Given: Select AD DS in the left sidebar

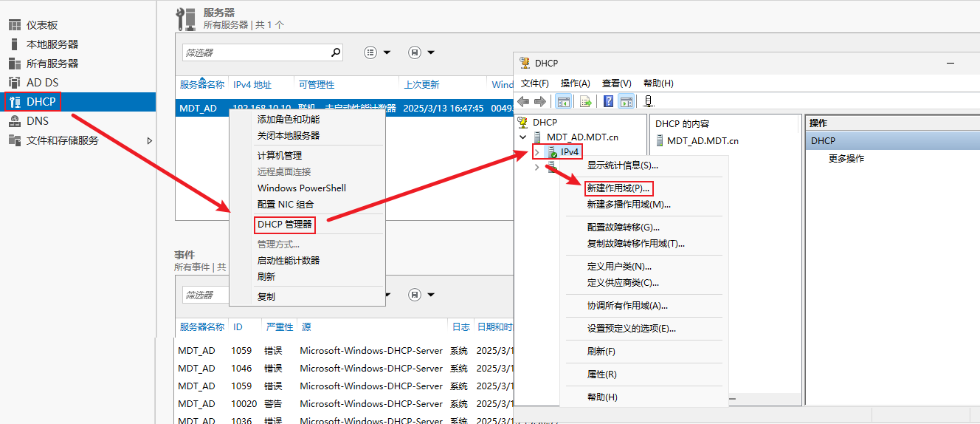Looking at the screenshot, I should click(42, 83).
